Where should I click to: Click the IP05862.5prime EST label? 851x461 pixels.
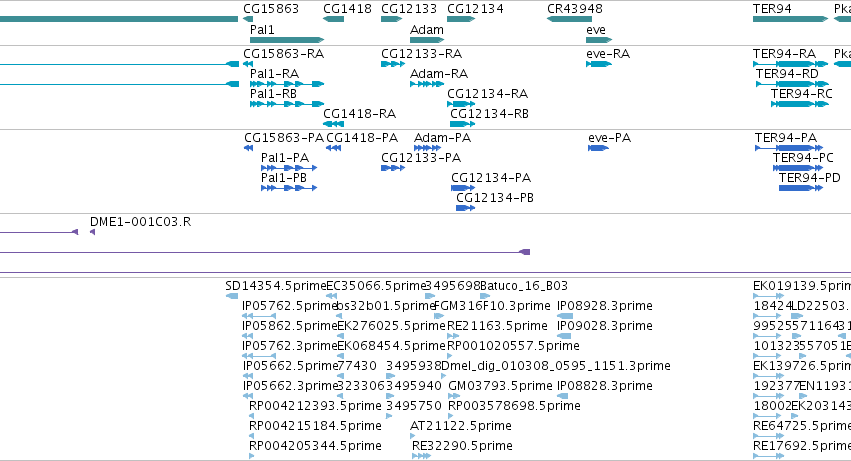290,326
